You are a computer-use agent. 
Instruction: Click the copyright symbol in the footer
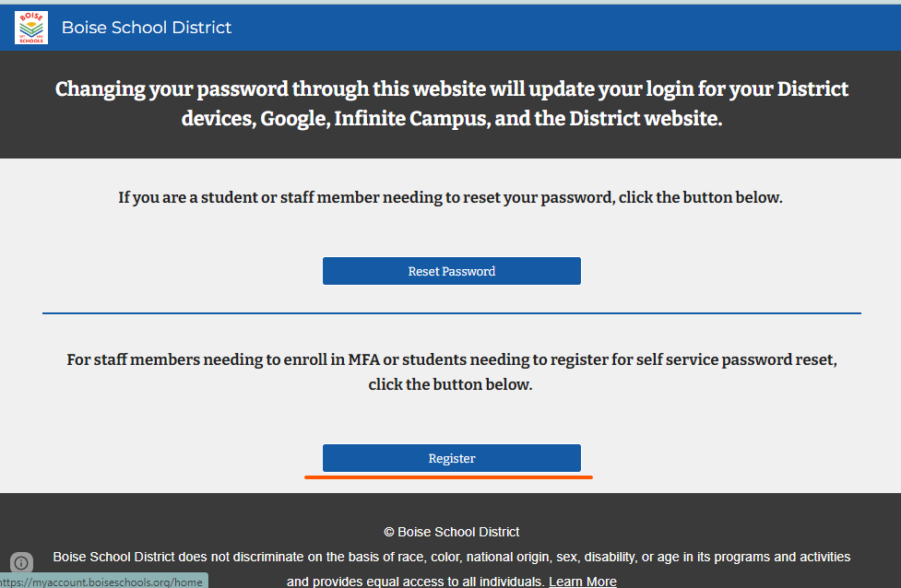[x=389, y=533]
